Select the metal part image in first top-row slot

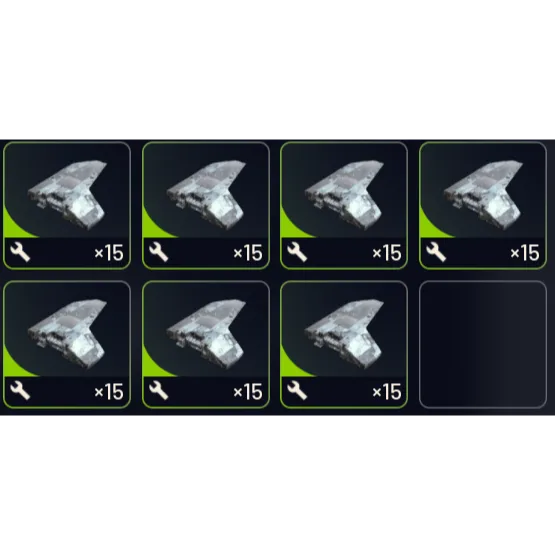67,195
